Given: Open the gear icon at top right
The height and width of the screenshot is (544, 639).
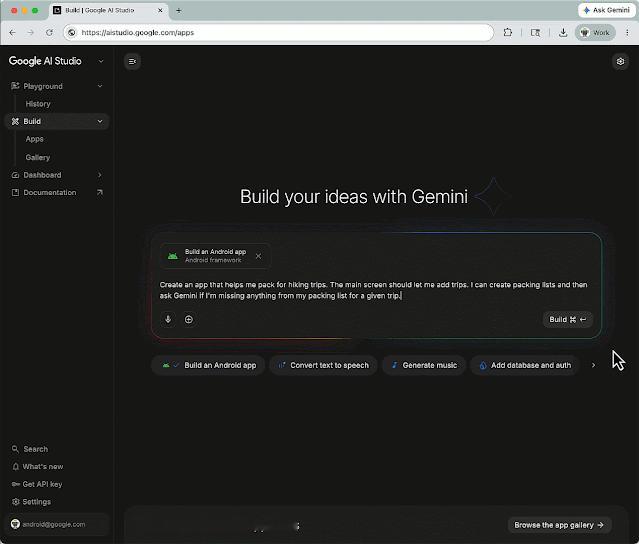Looking at the screenshot, I should (x=620, y=62).
